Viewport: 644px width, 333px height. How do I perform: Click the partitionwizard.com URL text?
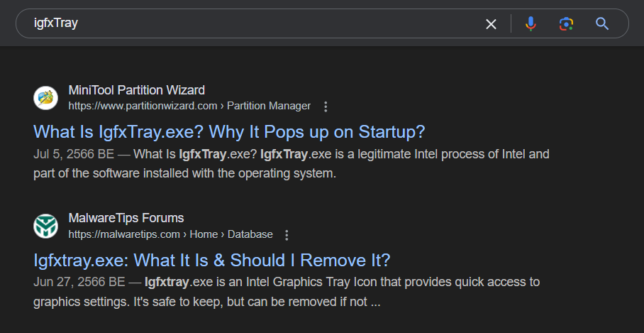pyautogui.click(x=143, y=106)
